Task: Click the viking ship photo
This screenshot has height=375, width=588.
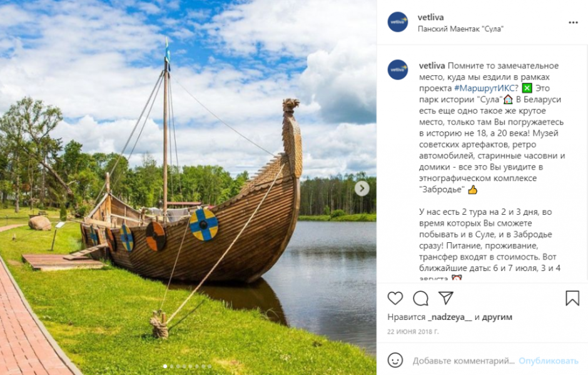Action: pos(188,187)
